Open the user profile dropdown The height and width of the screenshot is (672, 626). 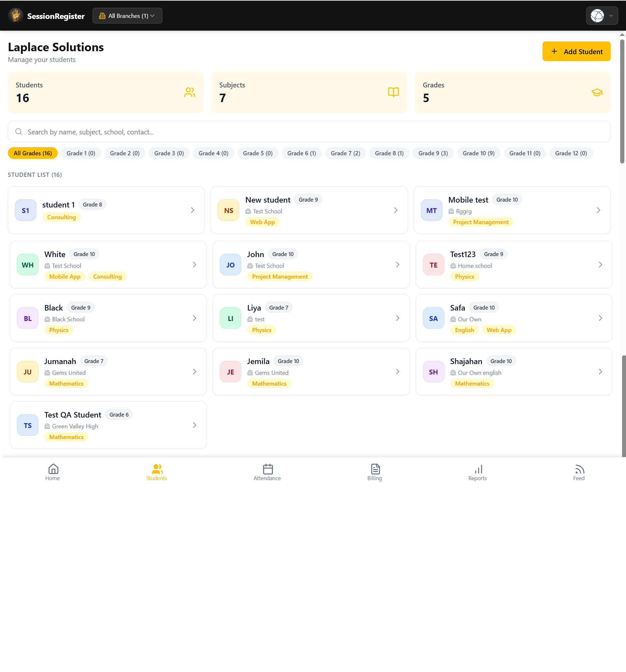[602, 16]
